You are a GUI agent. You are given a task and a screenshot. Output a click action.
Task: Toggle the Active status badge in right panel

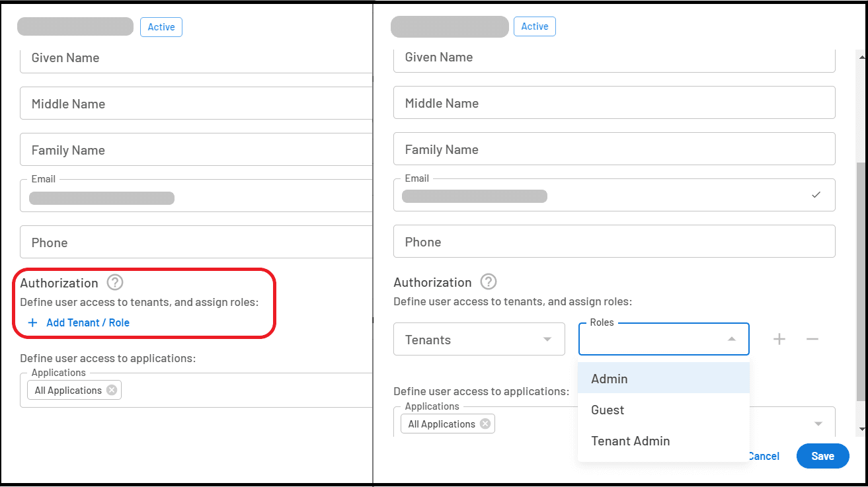pyautogui.click(x=534, y=26)
